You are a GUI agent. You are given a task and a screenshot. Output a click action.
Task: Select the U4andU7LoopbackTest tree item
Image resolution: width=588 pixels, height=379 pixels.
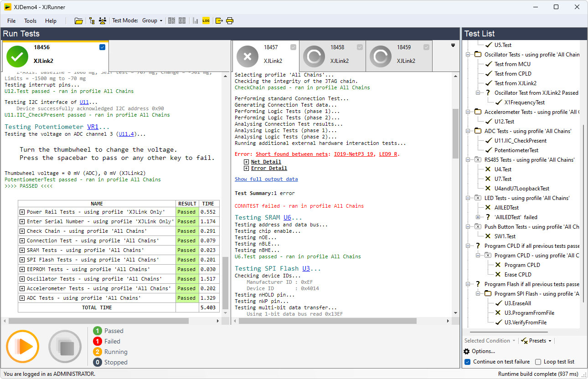522,189
